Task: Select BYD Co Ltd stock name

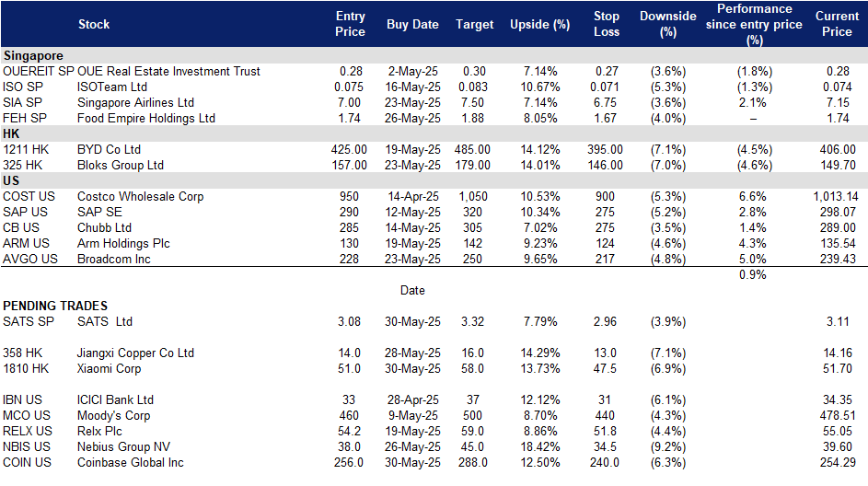Action: tap(109, 149)
